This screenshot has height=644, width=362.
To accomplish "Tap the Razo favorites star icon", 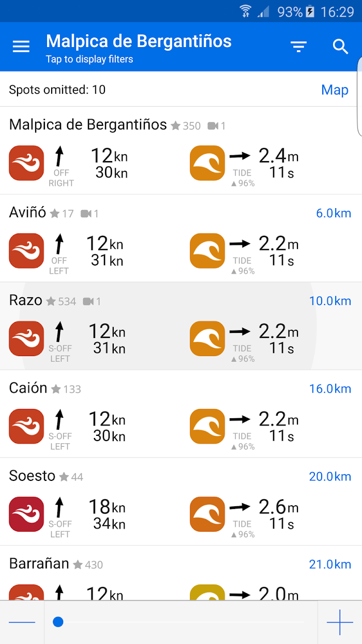I will (51, 301).
